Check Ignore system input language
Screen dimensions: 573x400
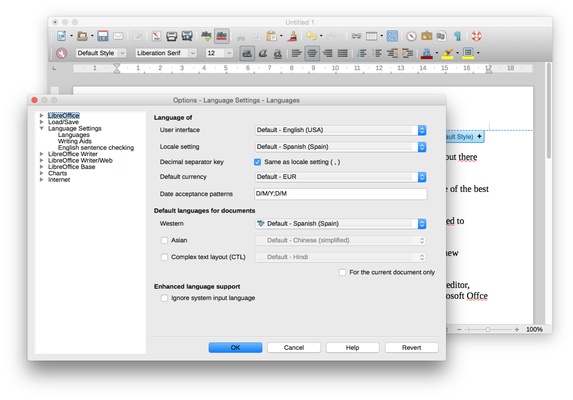point(164,298)
